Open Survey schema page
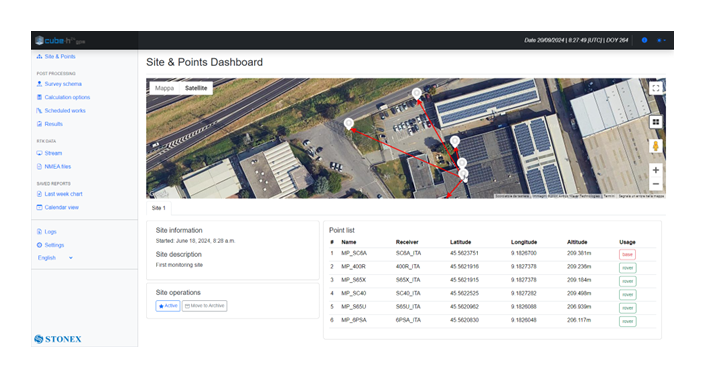706x379 pixels. pos(63,84)
